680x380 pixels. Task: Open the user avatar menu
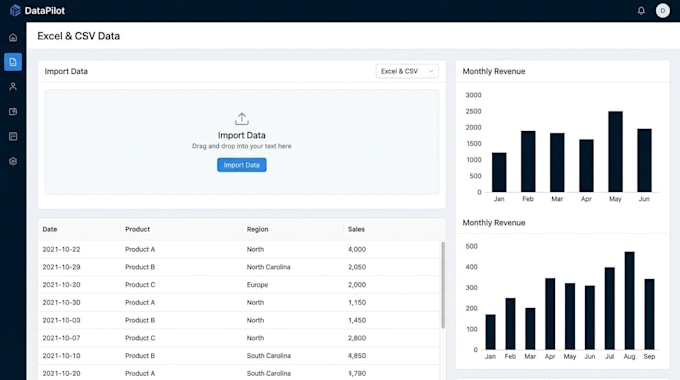[x=662, y=10]
